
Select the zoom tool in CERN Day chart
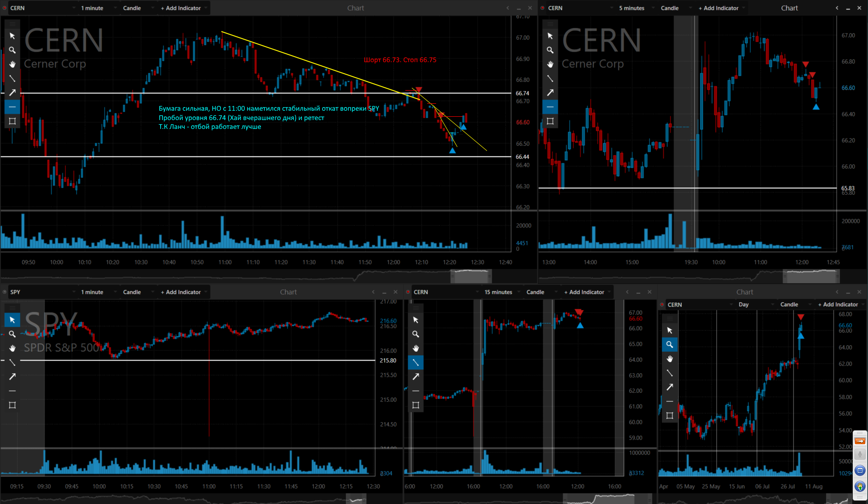coord(670,345)
